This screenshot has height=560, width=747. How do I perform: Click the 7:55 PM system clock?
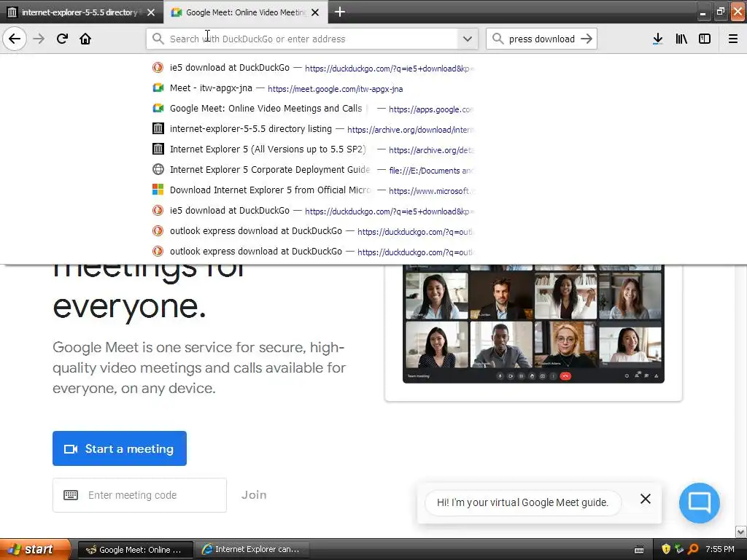tap(720, 550)
